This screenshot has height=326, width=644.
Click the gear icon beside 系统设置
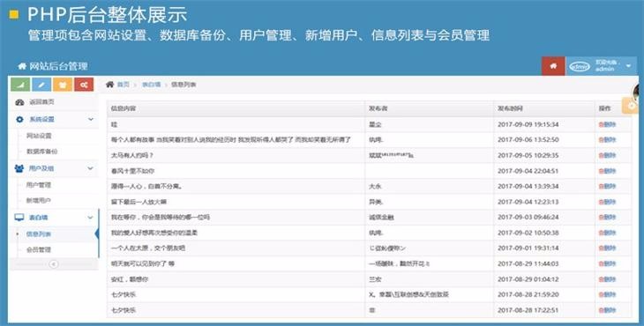point(19,119)
